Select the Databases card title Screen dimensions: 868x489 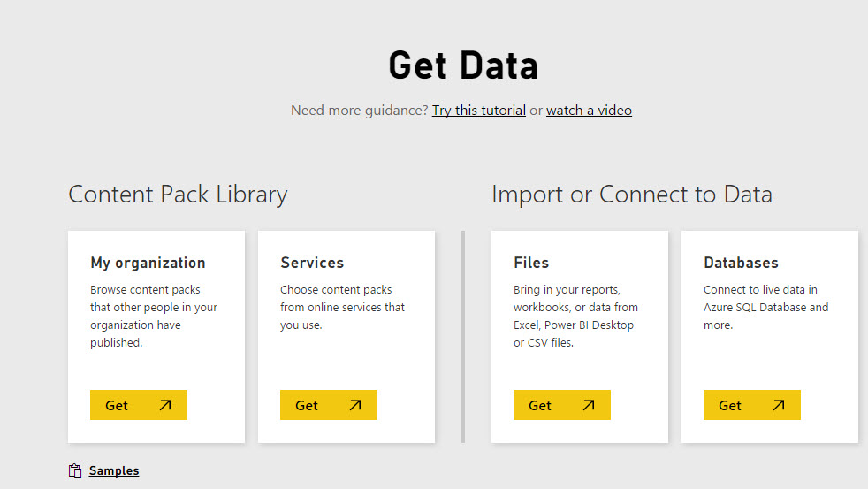[x=741, y=263]
